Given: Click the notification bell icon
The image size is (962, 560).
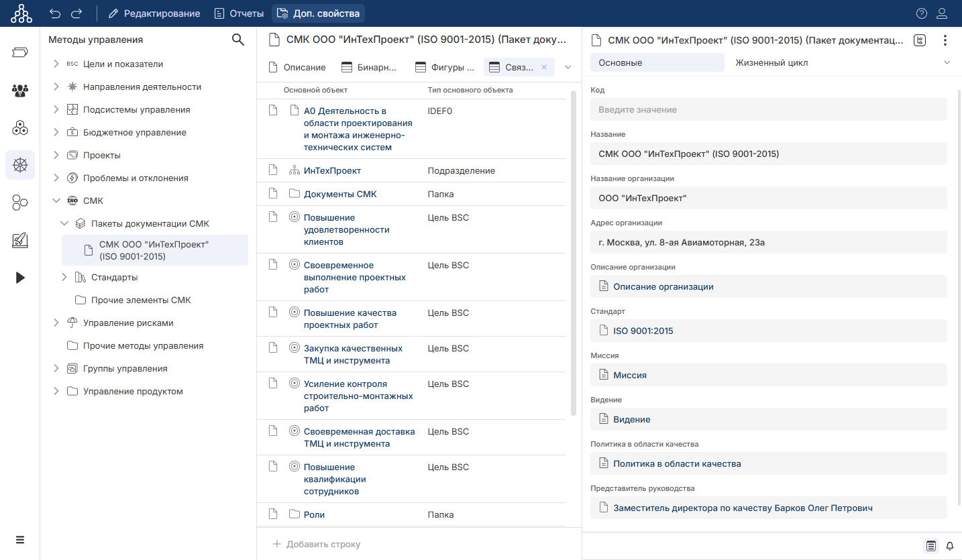Looking at the screenshot, I should pyautogui.click(x=950, y=546).
